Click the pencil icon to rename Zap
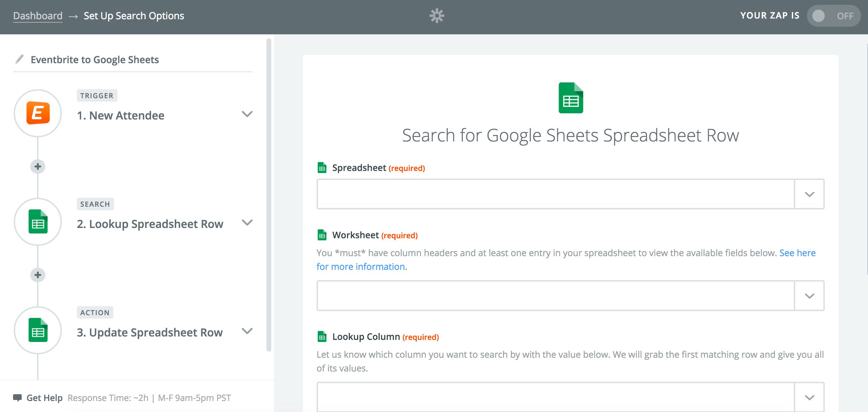This screenshot has height=412, width=868. coord(20,59)
